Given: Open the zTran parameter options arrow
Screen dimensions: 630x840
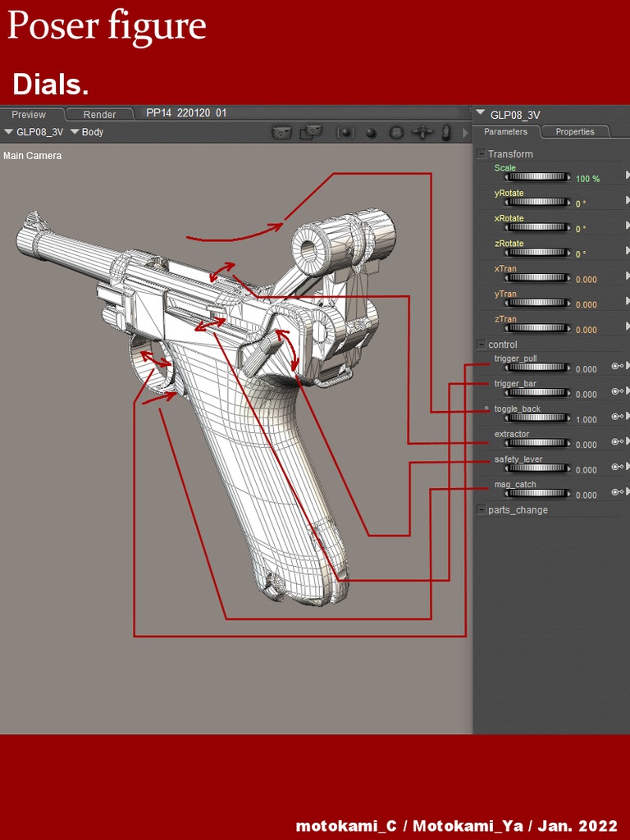Looking at the screenshot, I should point(628,326).
